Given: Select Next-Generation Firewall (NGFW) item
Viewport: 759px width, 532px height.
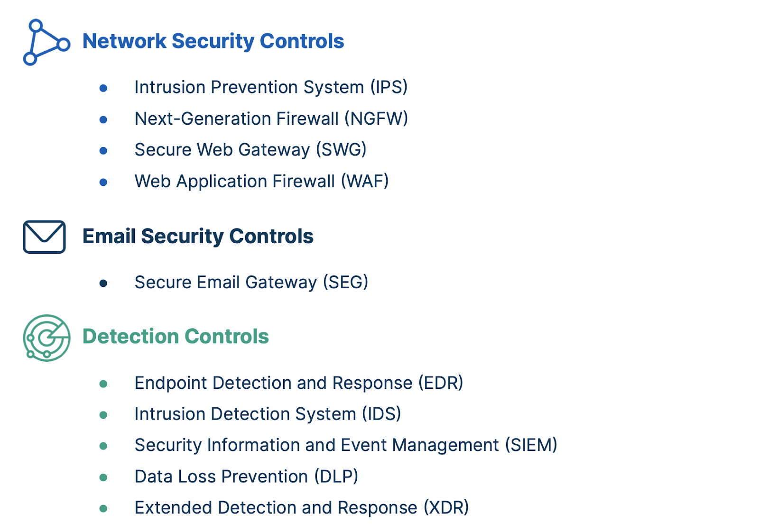Looking at the screenshot, I should 271,119.
